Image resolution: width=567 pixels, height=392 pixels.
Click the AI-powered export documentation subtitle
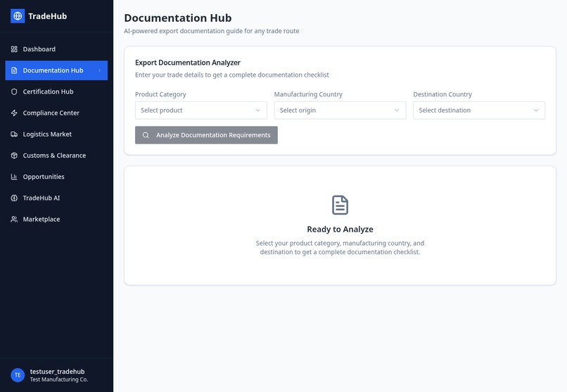pyautogui.click(x=212, y=31)
